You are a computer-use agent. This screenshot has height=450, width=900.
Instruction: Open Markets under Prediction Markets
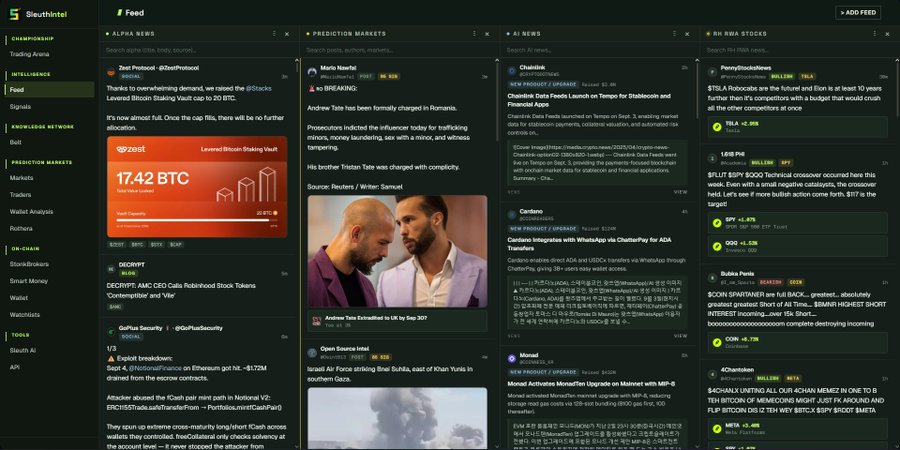tap(21, 178)
